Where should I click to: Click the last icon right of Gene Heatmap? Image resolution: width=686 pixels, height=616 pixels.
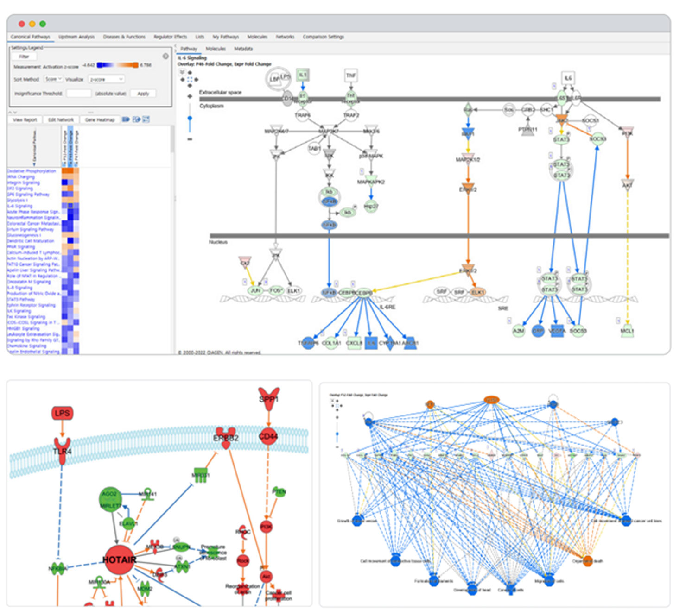tap(146, 119)
